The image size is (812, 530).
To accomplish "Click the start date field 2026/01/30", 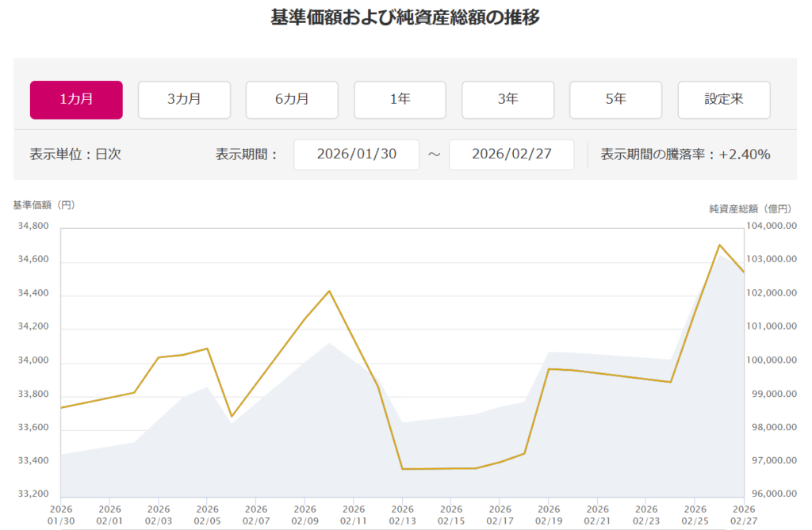I will coord(356,154).
